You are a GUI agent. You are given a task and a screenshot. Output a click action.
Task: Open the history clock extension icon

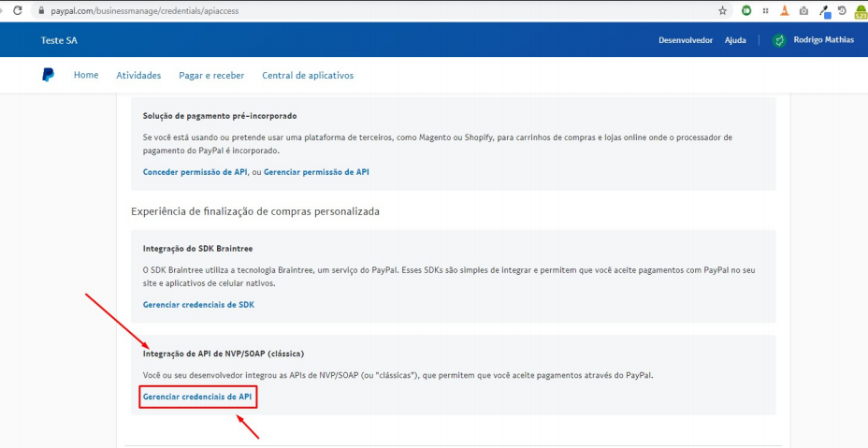click(x=842, y=10)
